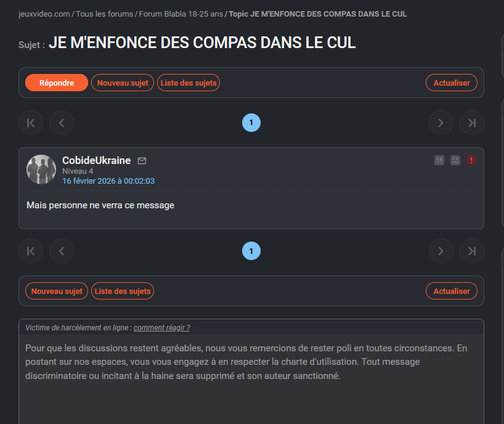Click the sad face blacklist icon
This screenshot has height=424, width=504.
(455, 160)
